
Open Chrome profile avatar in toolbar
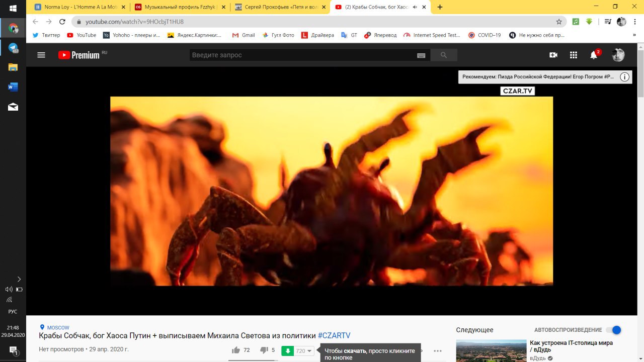pos(621,22)
